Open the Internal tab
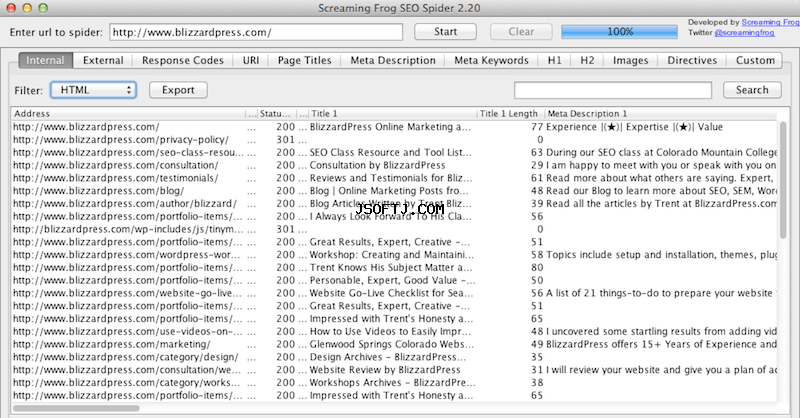The width and height of the screenshot is (800, 418). [x=45, y=60]
